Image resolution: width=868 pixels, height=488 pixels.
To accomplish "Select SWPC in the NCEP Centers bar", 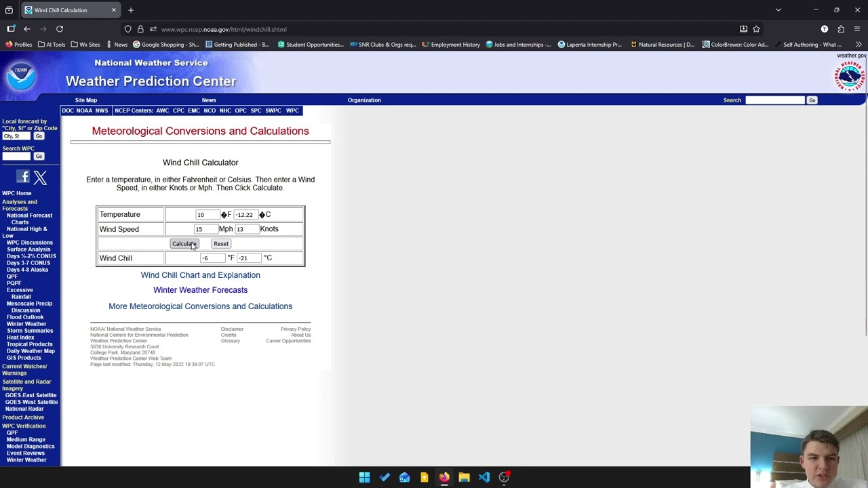I will [x=273, y=110].
